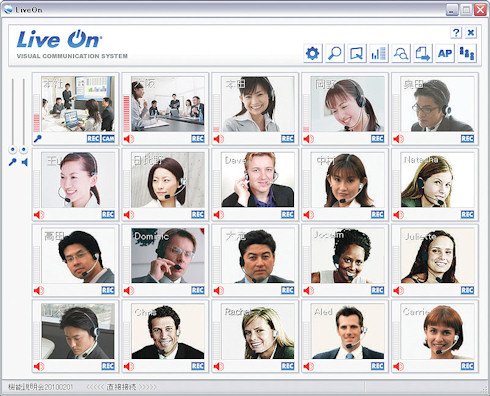Select Dave's video thumbnail
The image size is (490, 396).
click(x=258, y=180)
